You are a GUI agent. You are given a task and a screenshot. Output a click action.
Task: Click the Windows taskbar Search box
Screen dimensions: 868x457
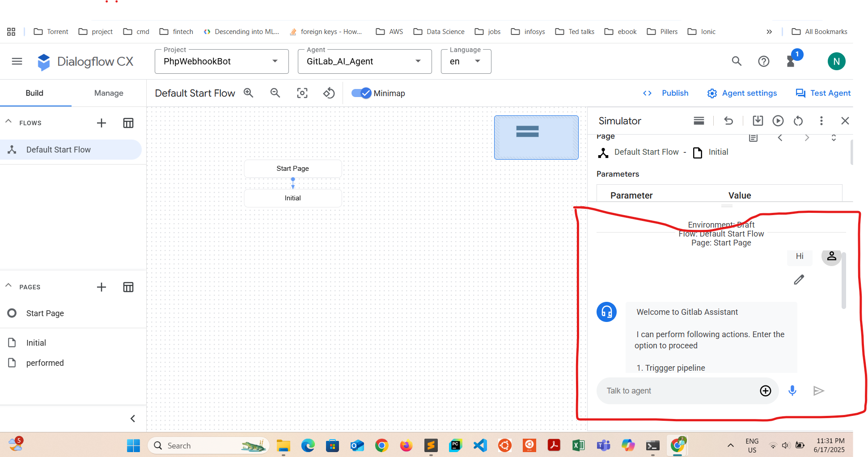[209, 446]
